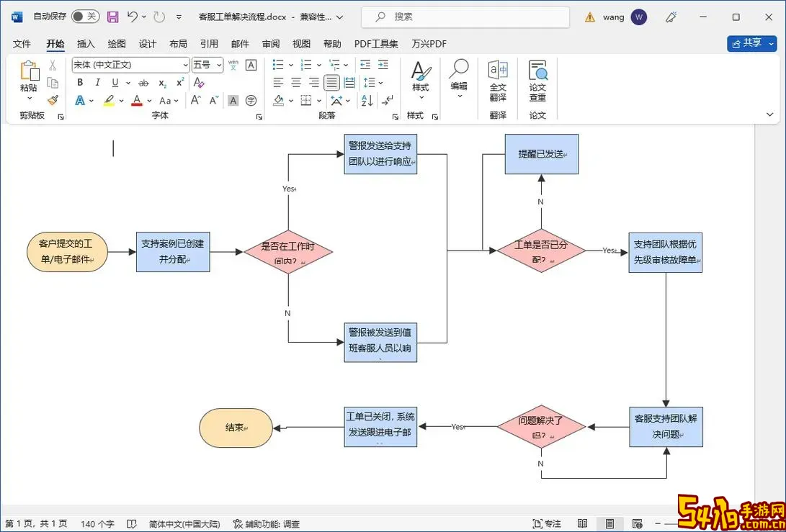Collapse the ribbon chevron
Image resolution: width=786 pixels, height=532 pixels.
pyautogui.click(x=770, y=114)
